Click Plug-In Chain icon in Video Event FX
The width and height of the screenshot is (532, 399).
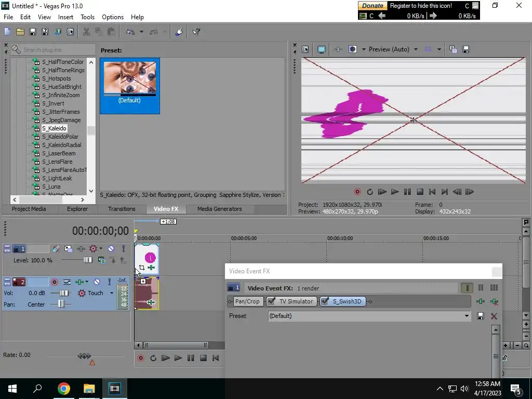(x=481, y=301)
